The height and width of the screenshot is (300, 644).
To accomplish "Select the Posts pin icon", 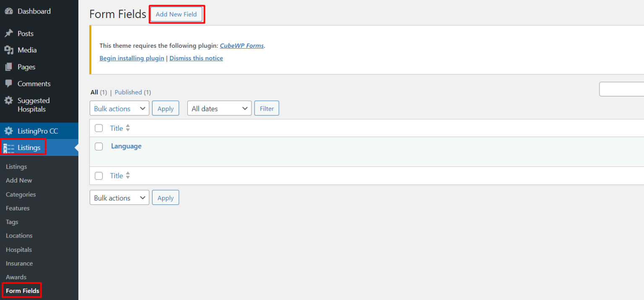I will tap(9, 33).
